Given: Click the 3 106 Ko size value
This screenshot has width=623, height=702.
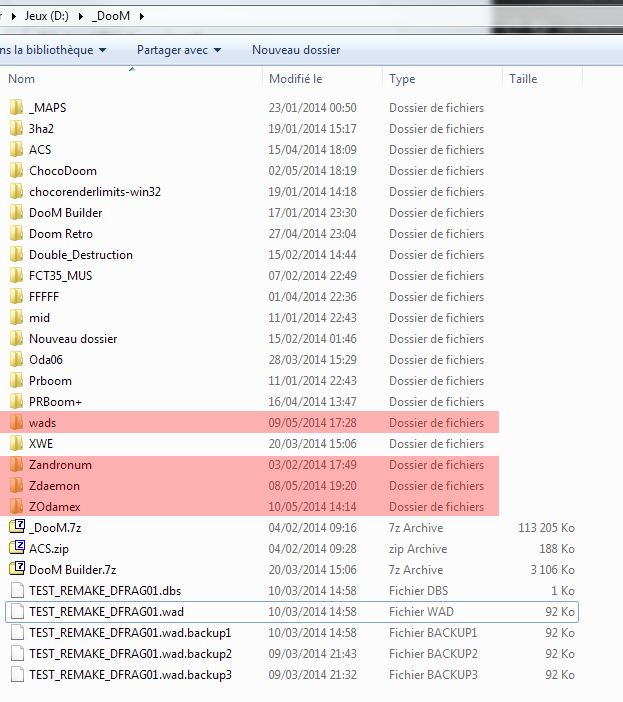Looking at the screenshot, I should [552, 570].
